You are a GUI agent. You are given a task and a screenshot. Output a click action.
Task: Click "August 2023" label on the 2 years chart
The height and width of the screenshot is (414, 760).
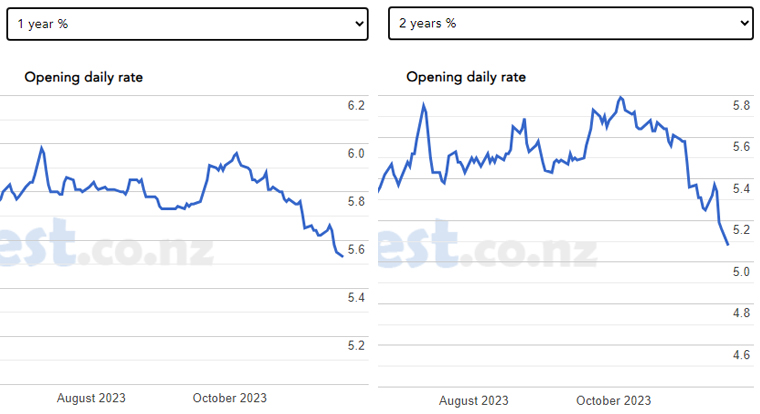click(x=474, y=401)
